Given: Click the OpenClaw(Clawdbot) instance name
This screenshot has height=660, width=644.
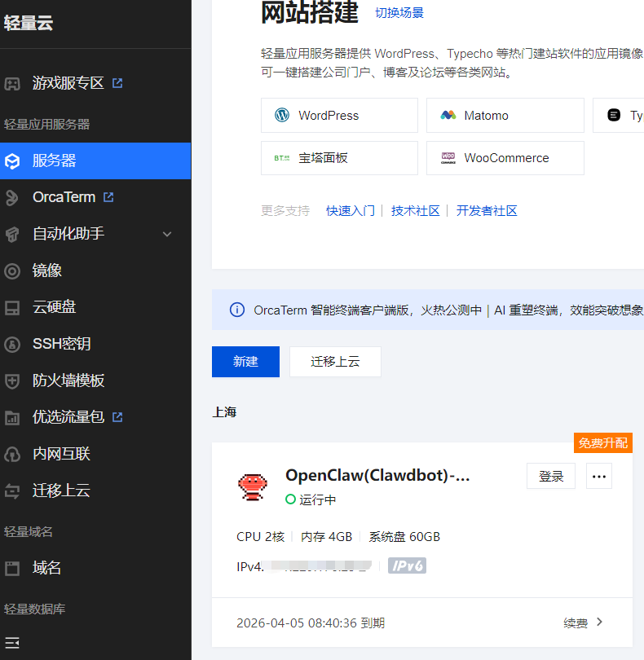Looking at the screenshot, I should tap(377, 475).
